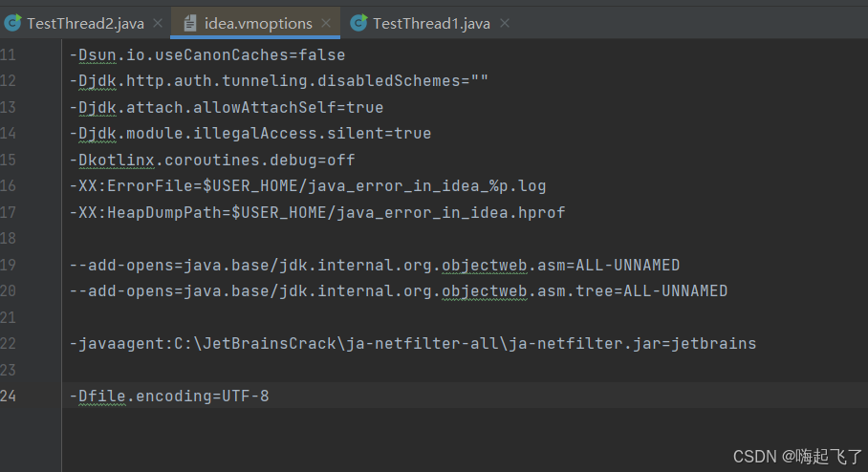Close the TestThread2.java tab
The width and height of the screenshot is (868, 472).
coord(158,23)
